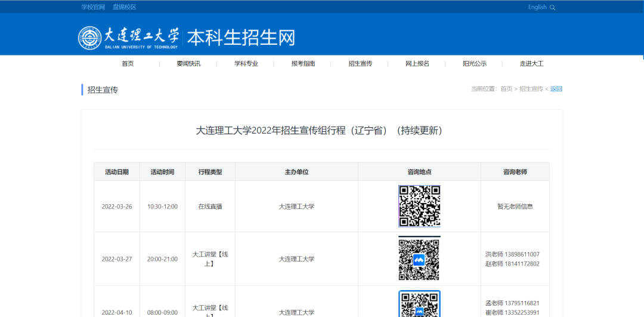
Task: Click the 咨询地点 column header
Action: click(x=419, y=172)
